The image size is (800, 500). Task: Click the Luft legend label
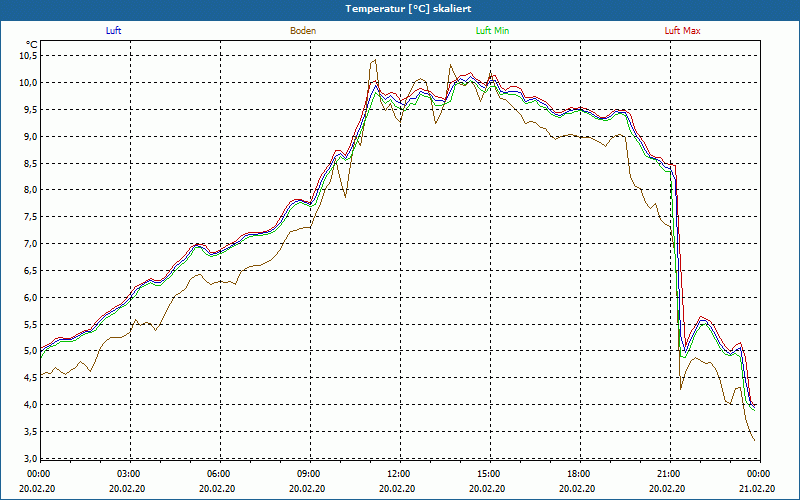click(113, 31)
